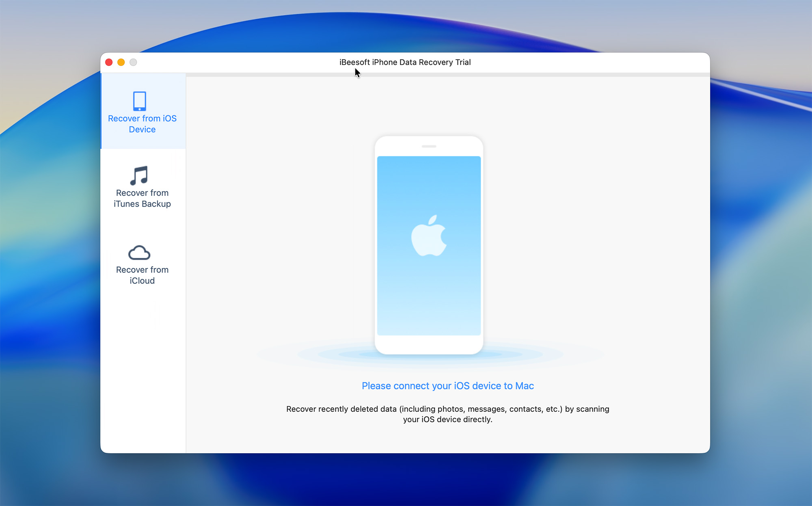The image size is (812, 506).
Task: Click 'Please connect your iOS device to Mac'
Action: (x=447, y=386)
